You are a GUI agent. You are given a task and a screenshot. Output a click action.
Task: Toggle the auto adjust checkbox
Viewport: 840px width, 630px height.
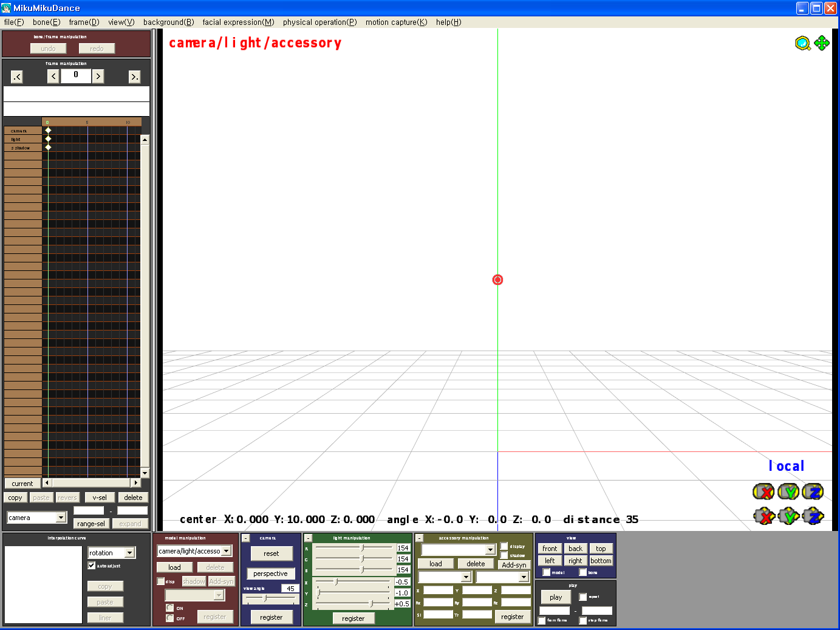pos(92,566)
